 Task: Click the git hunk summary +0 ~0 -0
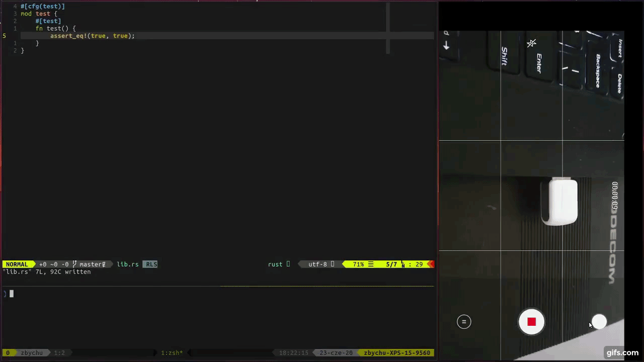(54, 264)
